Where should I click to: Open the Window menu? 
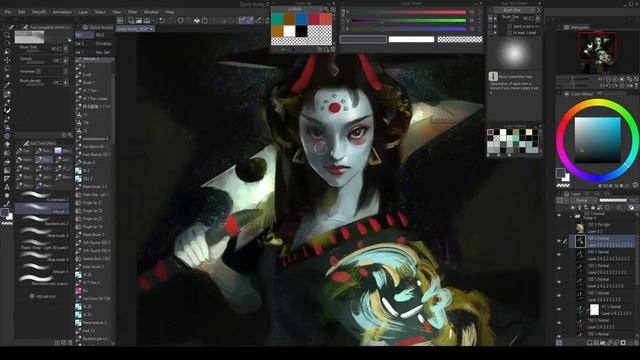click(151, 12)
